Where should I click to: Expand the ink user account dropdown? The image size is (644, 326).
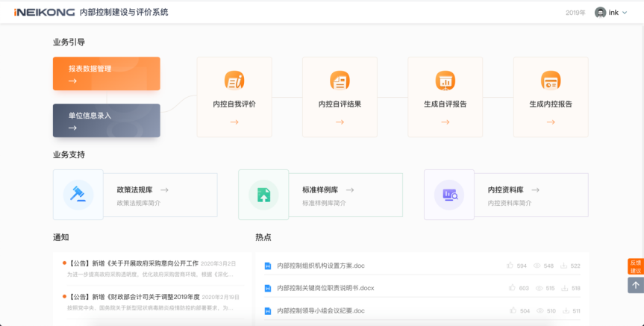point(613,13)
